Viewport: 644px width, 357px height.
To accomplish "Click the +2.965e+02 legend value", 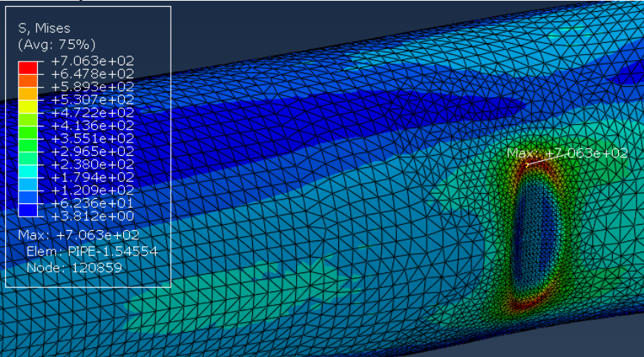I will pyautogui.click(x=93, y=151).
